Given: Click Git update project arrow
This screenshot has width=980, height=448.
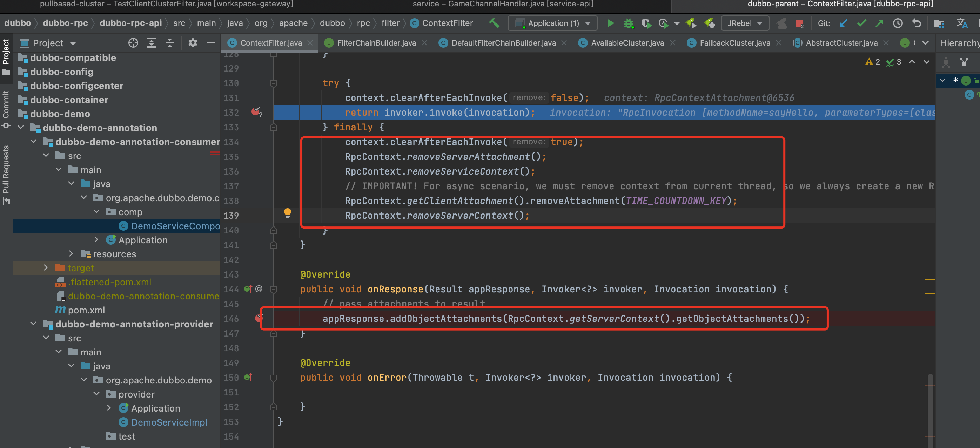Looking at the screenshot, I should pyautogui.click(x=843, y=23).
